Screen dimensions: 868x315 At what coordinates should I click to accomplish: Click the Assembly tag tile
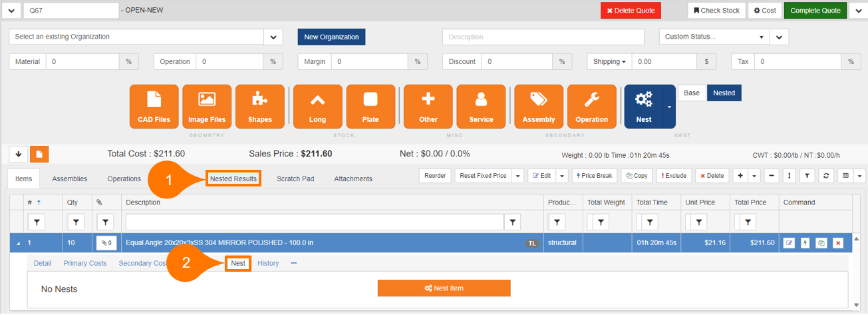tap(538, 107)
